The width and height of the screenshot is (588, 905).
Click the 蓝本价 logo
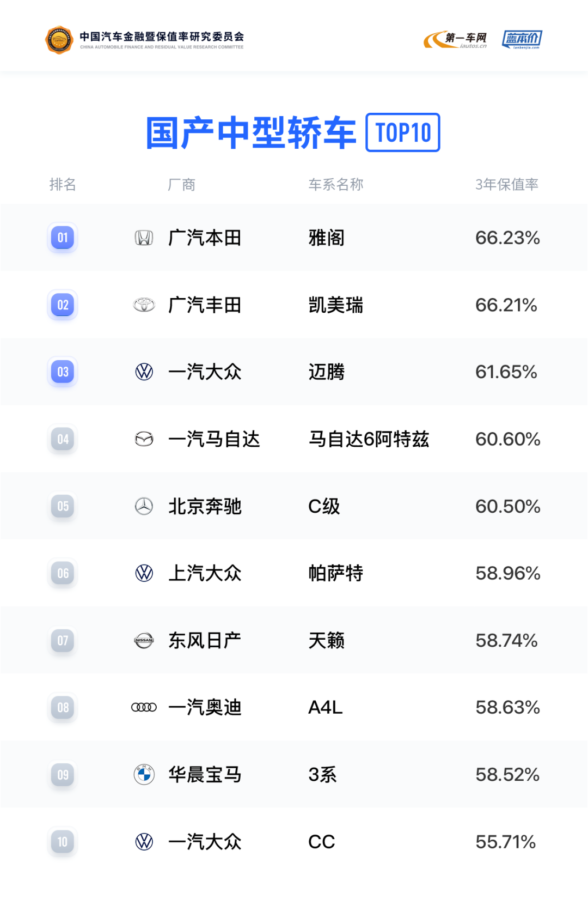pos(522,40)
